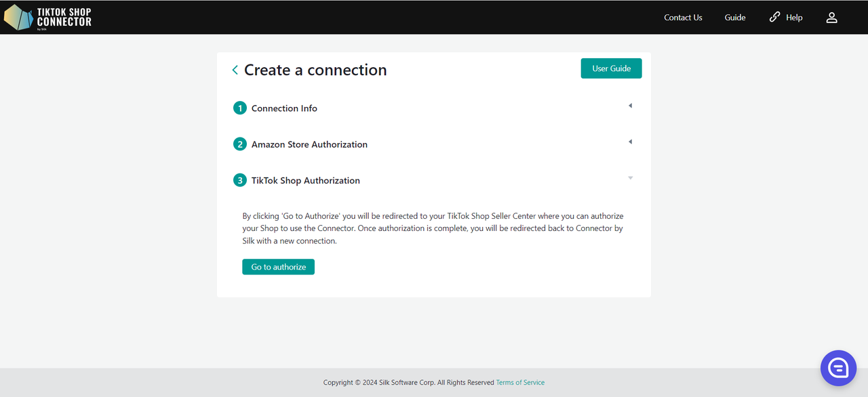Image resolution: width=868 pixels, height=397 pixels.
Task: Expand the Connection Info section arrow
Action: [x=630, y=106]
